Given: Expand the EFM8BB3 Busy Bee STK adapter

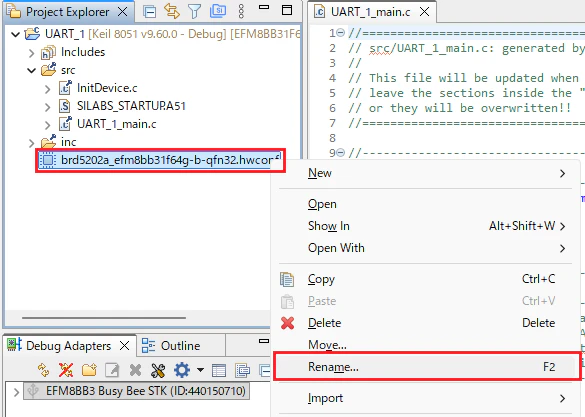Looking at the screenshot, I should pyautogui.click(x=16, y=392).
